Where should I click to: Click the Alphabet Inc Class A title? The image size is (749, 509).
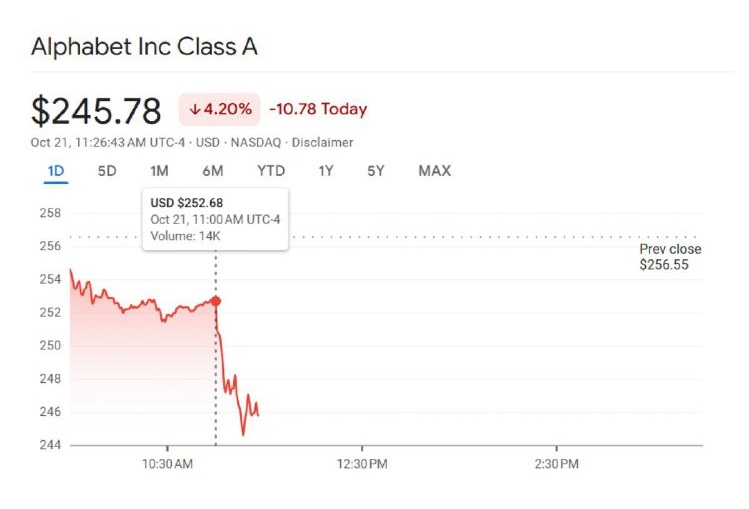point(144,47)
